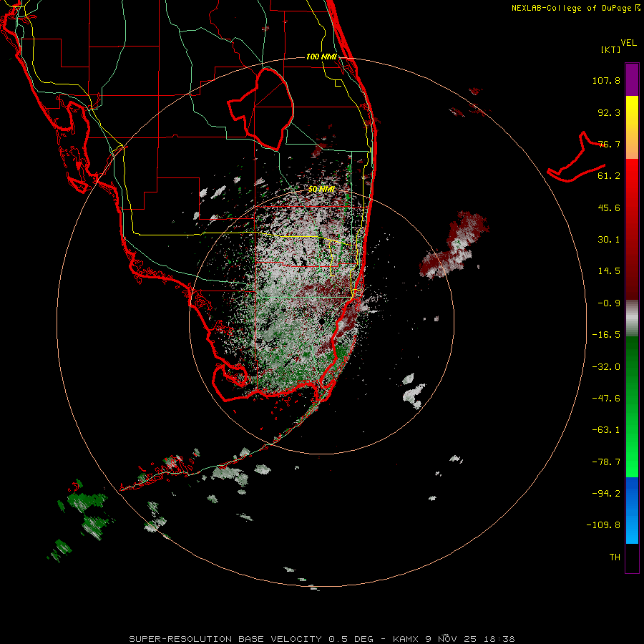This screenshot has width=644, height=644.
Task: Click the 76.7 legend value
Action: tap(609, 144)
